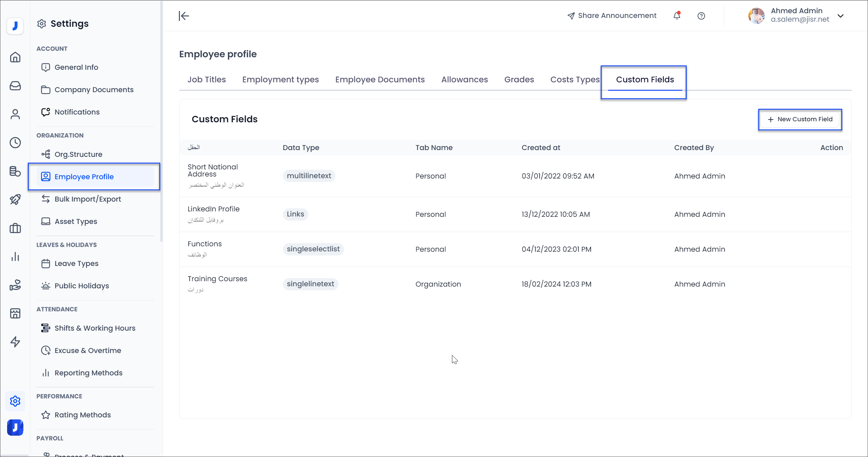Image resolution: width=868 pixels, height=457 pixels.
Task: Open notifications bell icon in header
Action: (677, 16)
